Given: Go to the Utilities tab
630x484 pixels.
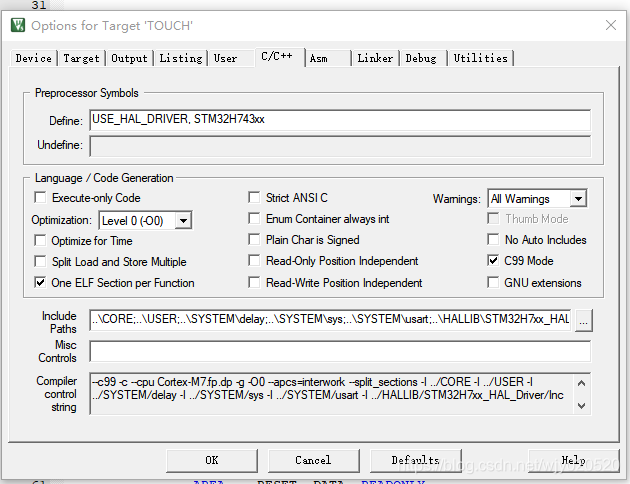Looking at the screenshot, I should point(481,58).
